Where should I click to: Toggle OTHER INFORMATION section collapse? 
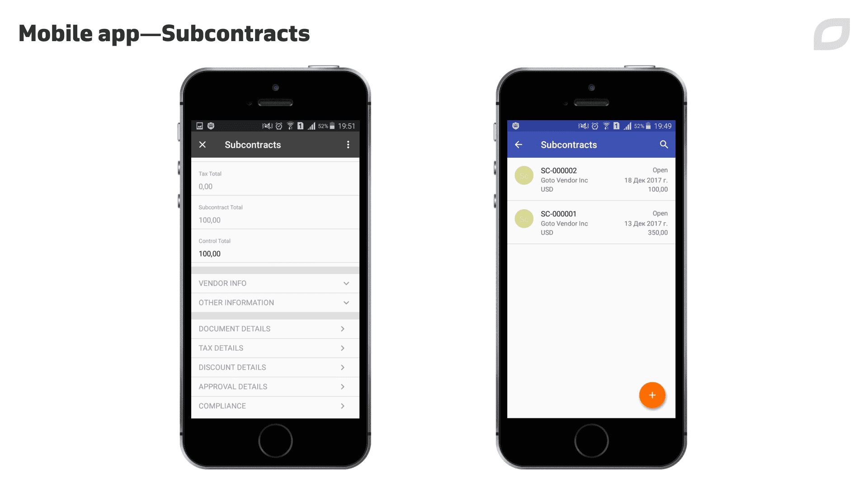pyautogui.click(x=346, y=302)
